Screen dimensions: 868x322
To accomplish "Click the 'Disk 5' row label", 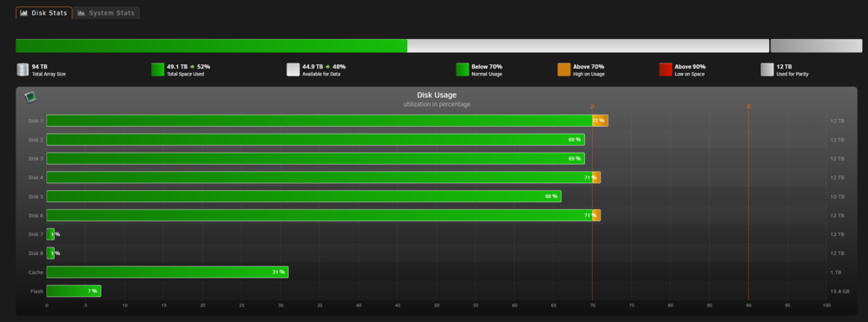I will tap(36, 196).
